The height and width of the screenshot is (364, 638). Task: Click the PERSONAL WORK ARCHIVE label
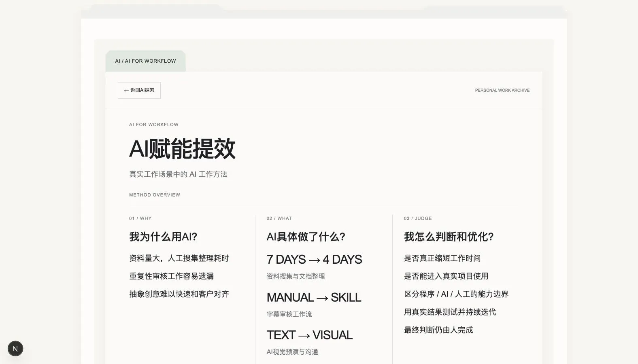pyautogui.click(x=502, y=90)
